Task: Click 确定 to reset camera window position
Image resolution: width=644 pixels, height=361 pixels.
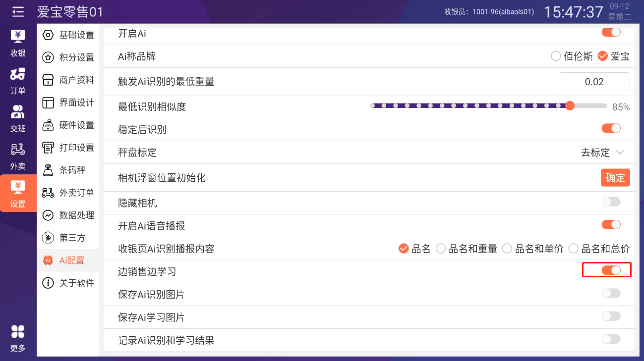Action: pos(615,177)
